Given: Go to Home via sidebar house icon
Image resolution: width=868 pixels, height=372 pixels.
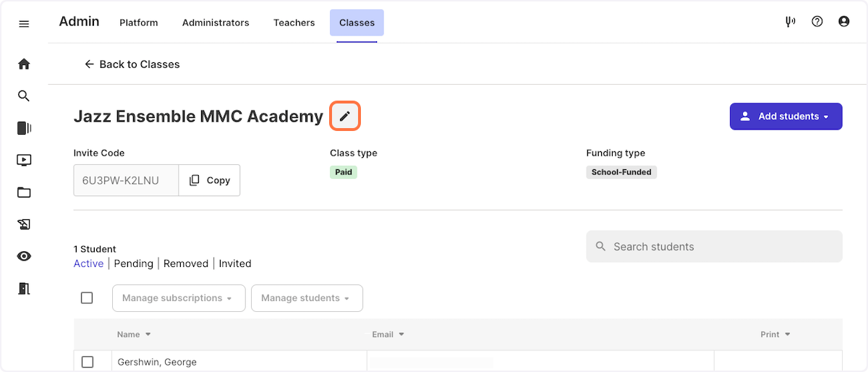Looking at the screenshot, I should [x=24, y=64].
